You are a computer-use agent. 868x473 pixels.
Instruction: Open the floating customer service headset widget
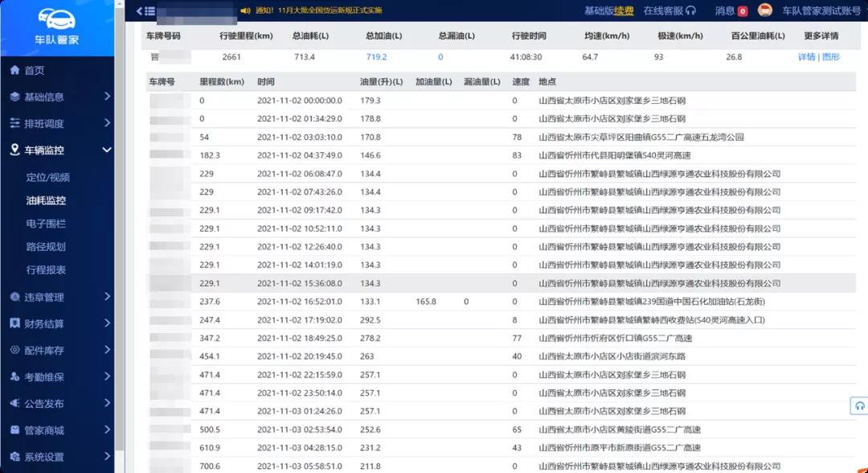pyautogui.click(x=859, y=406)
